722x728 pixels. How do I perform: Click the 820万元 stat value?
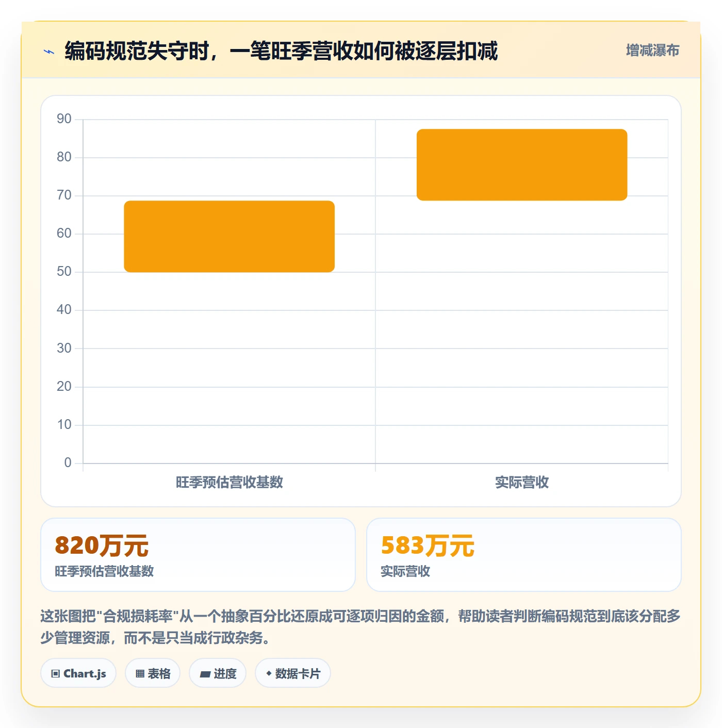[102, 545]
